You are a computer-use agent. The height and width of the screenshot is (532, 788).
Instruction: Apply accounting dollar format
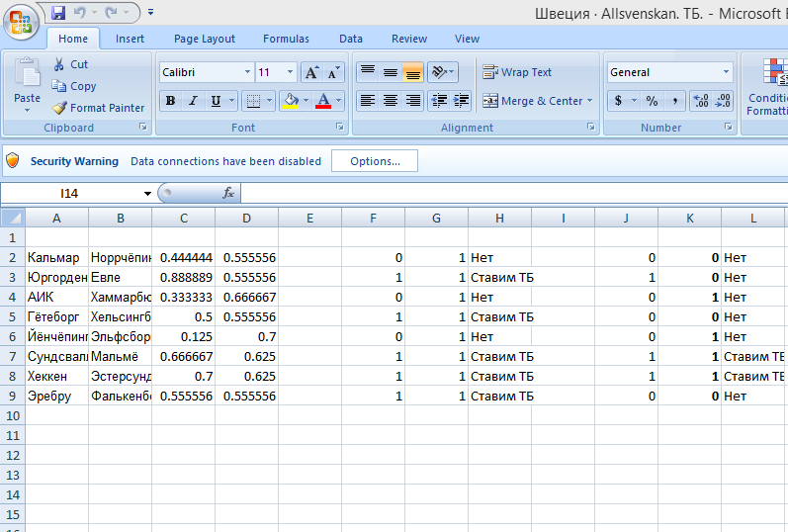pos(618,101)
